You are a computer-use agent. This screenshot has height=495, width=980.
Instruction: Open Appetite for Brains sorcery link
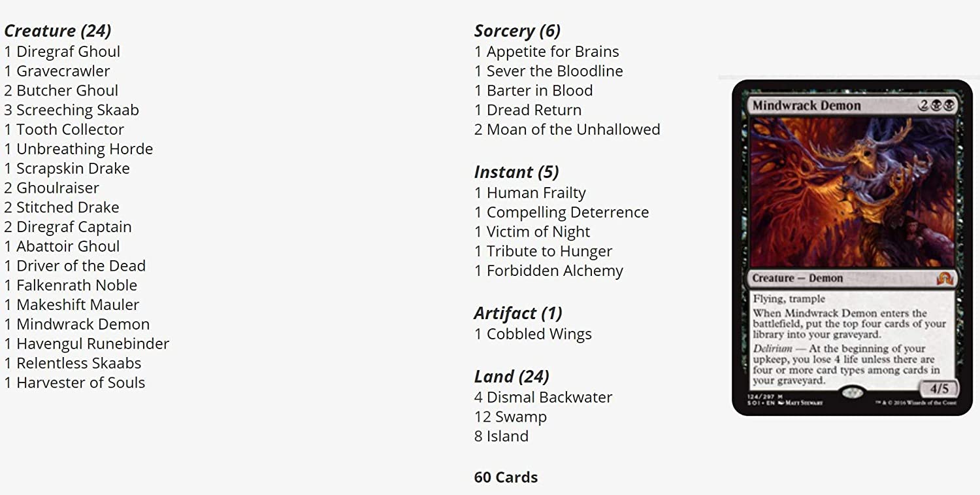pyautogui.click(x=552, y=52)
